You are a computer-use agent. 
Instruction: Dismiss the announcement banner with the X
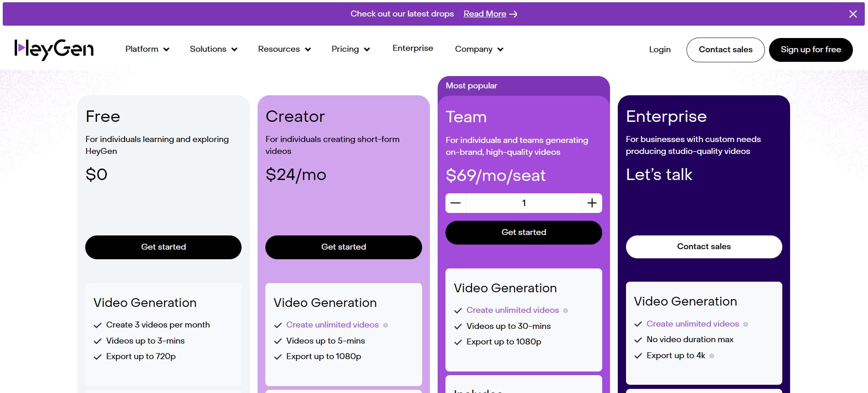pos(853,14)
